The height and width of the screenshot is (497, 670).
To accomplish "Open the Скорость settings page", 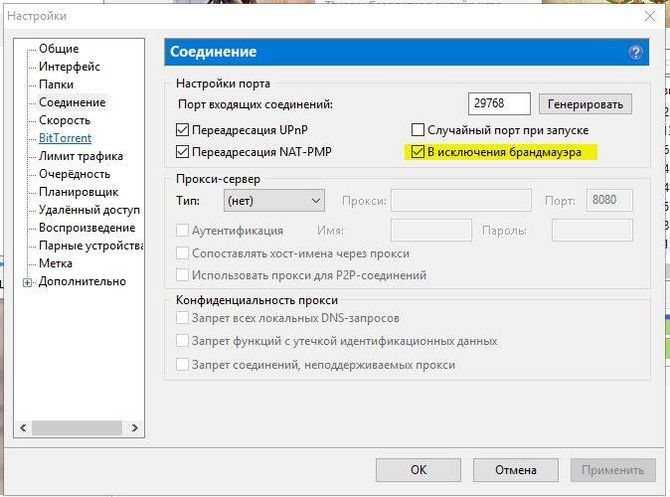I will pos(65,121).
